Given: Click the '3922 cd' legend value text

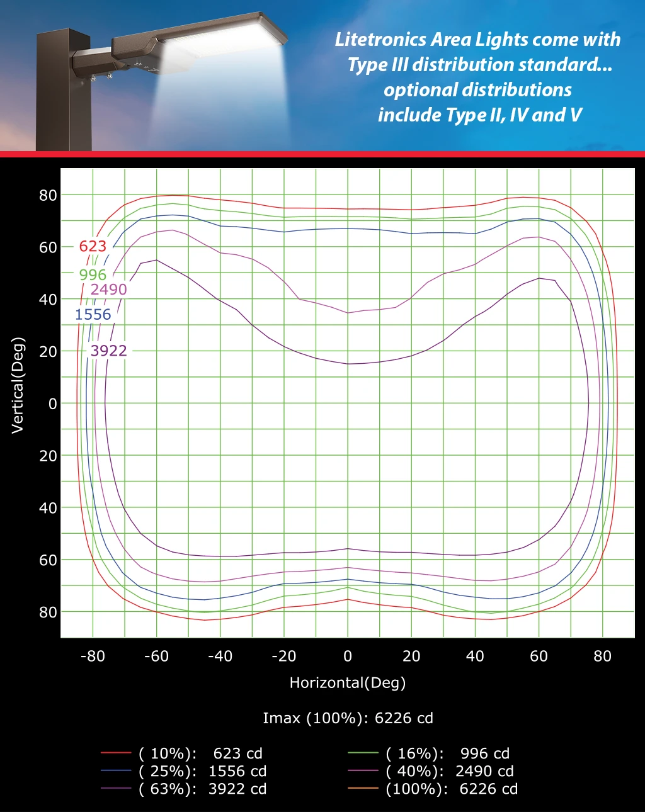Looking at the screenshot, I should (x=237, y=789).
